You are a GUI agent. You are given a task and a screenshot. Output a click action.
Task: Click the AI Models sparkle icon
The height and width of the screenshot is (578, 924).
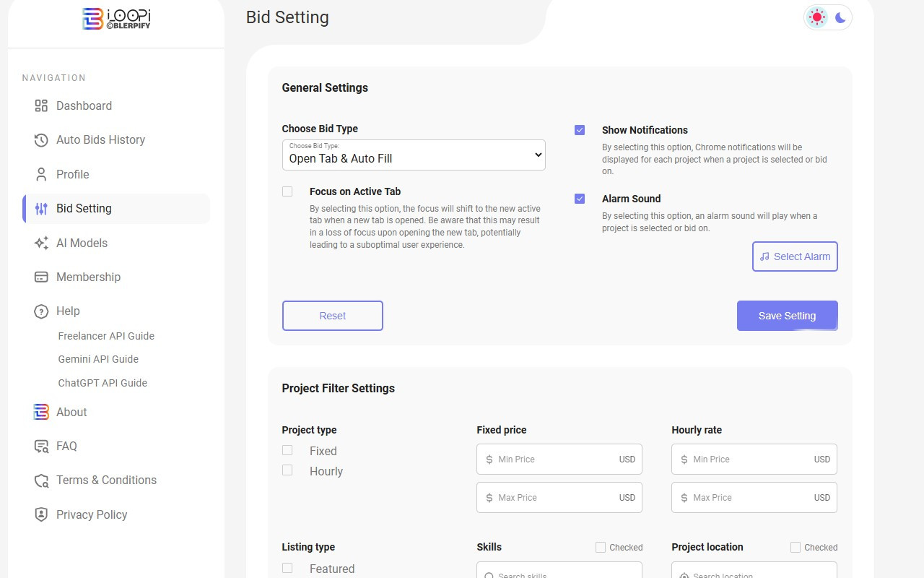click(41, 243)
